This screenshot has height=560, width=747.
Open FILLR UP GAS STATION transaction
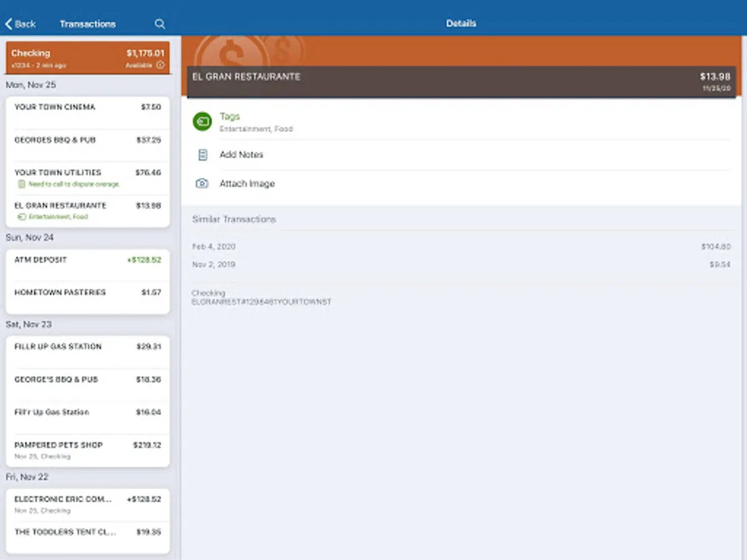click(x=88, y=352)
